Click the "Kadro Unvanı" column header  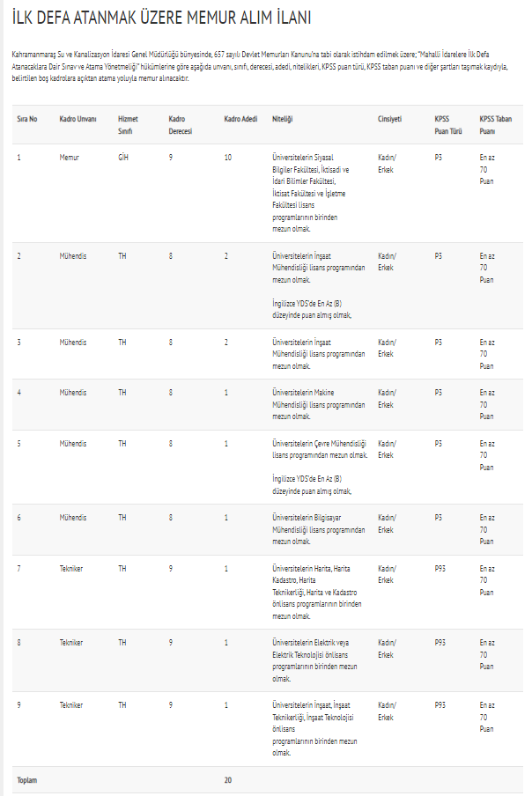pos(78,118)
